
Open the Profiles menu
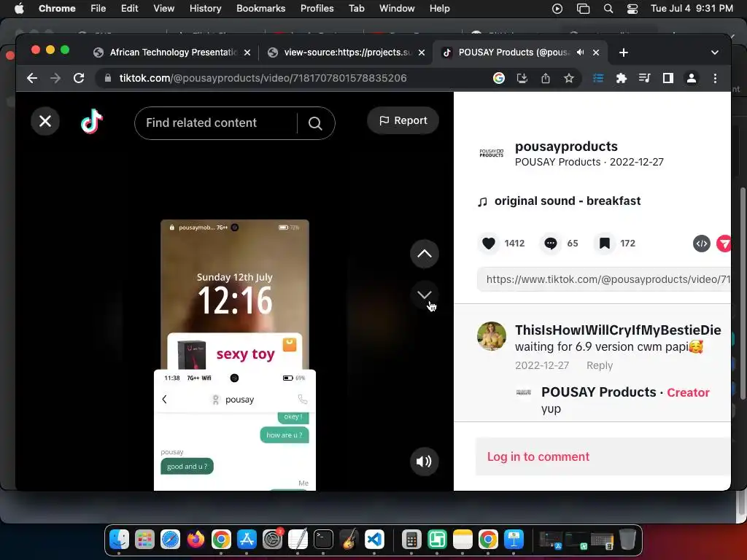point(317,9)
